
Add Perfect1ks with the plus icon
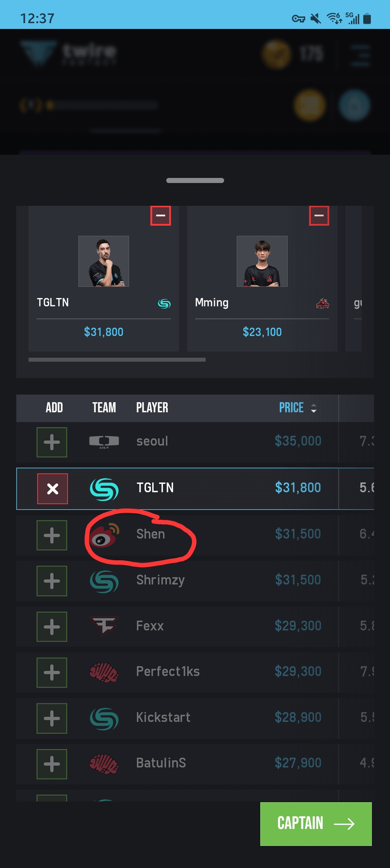coord(52,672)
